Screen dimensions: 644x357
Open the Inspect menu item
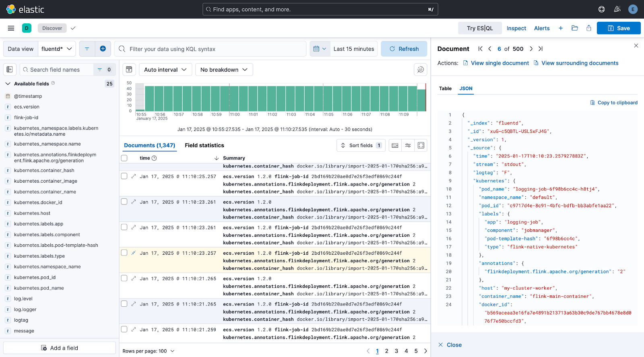tap(516, 28)
